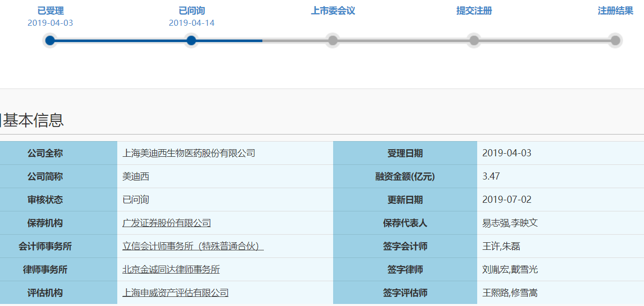Viewport: 644px width, 306px height.
Task: Click the 2019-04-14 date under 已问询
Action: pos(192,23)
